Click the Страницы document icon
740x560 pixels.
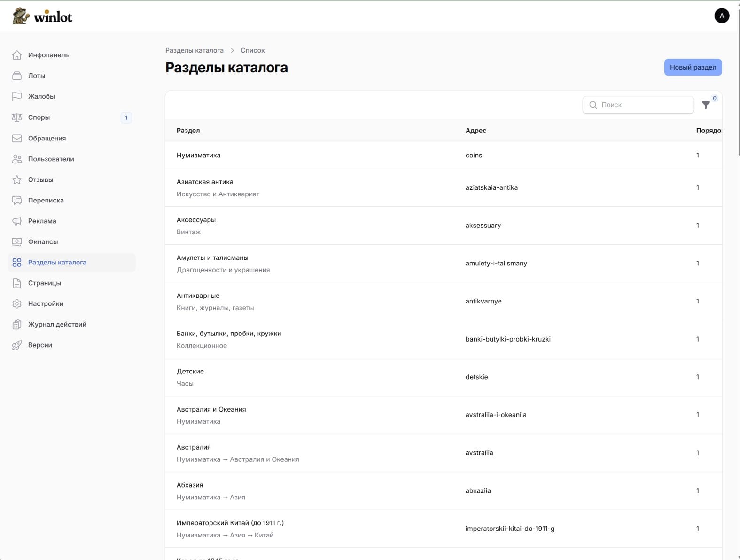pos(17,283)
